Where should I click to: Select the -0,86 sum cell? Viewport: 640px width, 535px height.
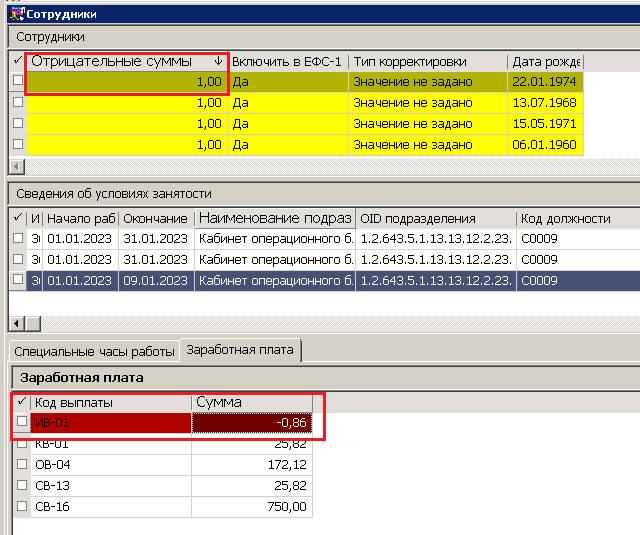pos(252,422)
